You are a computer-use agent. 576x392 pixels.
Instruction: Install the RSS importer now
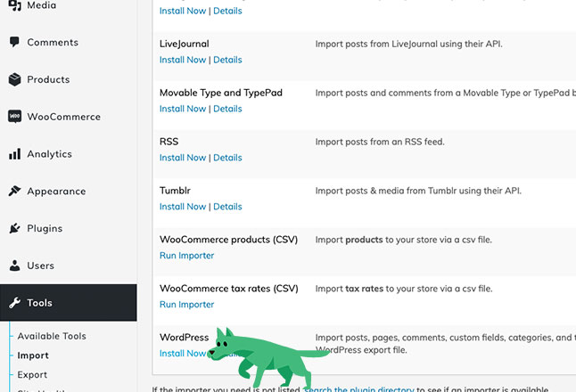tap(183, 158)
